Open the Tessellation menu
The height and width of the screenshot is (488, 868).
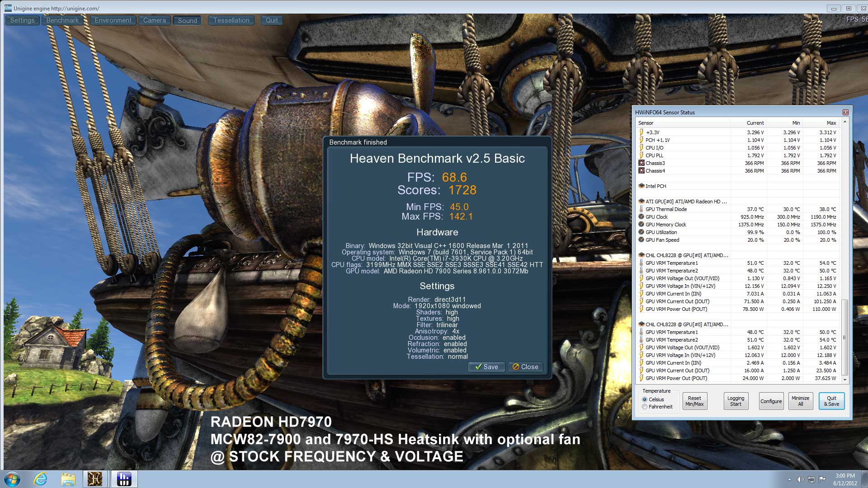pyautogui.click(x=231, y=20)
